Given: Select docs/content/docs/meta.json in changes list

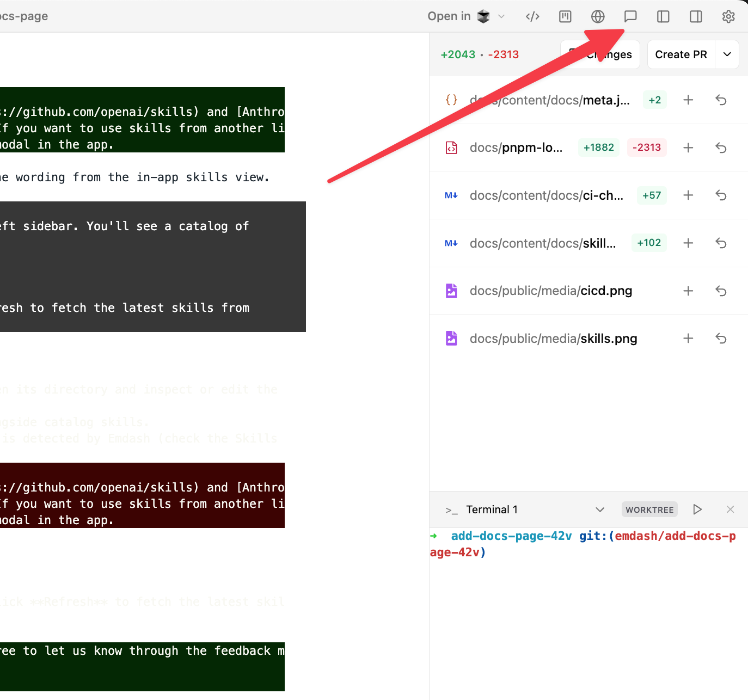Looking at the screenshot, I should tap(549, 100).
